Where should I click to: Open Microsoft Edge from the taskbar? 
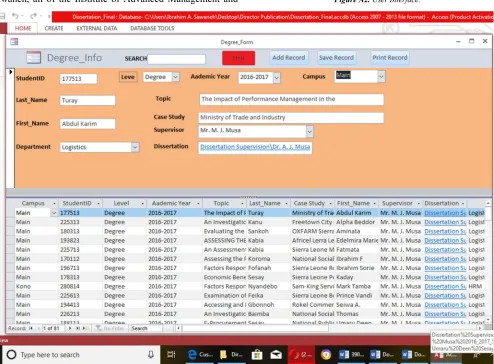tap(192, 355)
